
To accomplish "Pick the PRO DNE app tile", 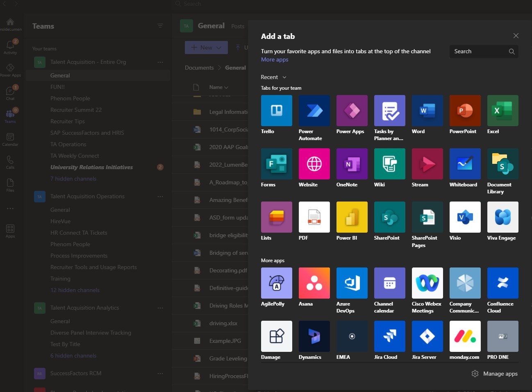I will tap(502, 336).
